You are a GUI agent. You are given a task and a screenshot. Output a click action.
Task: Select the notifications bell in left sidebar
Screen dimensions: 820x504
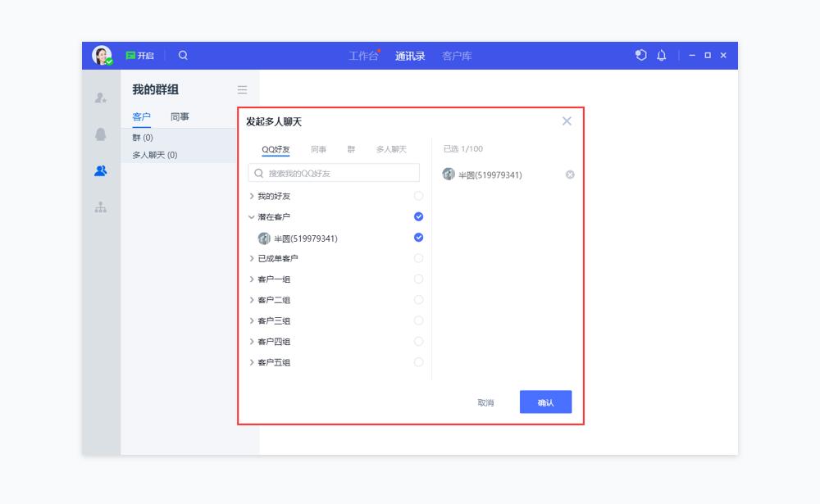pyautogui.click(x=100, y=134)
